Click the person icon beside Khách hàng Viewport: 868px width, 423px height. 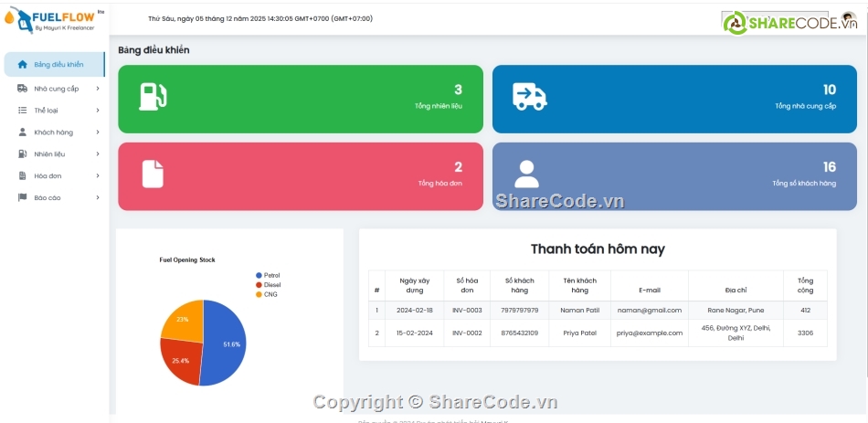[22, 132]
